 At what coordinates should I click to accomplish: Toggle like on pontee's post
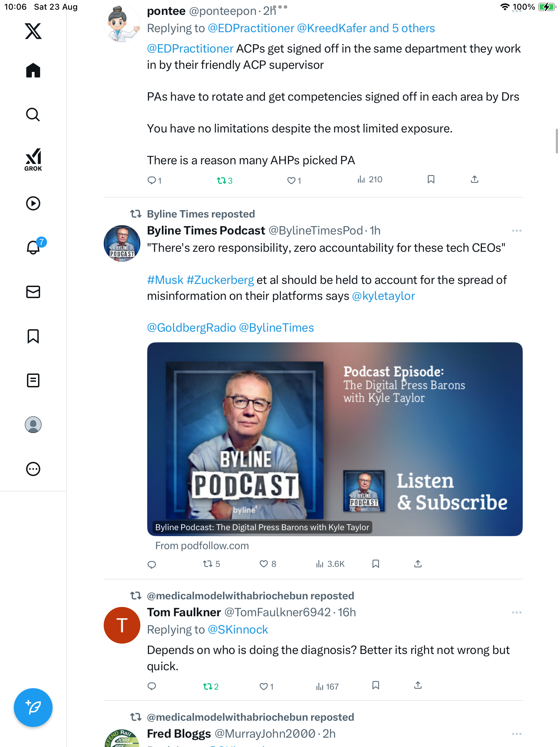[x=291, y=180]
